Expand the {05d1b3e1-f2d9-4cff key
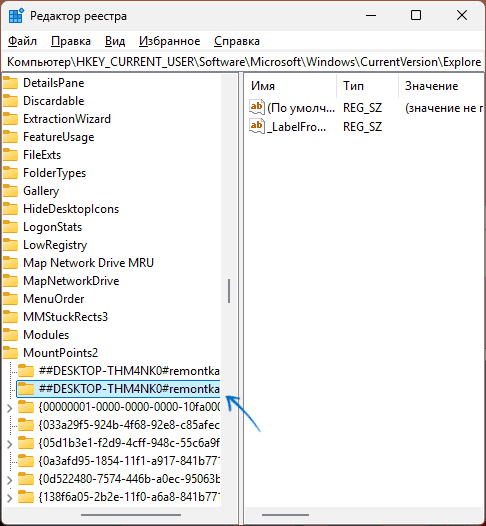Viewport: 486px width, 526px height. (10, 443)
